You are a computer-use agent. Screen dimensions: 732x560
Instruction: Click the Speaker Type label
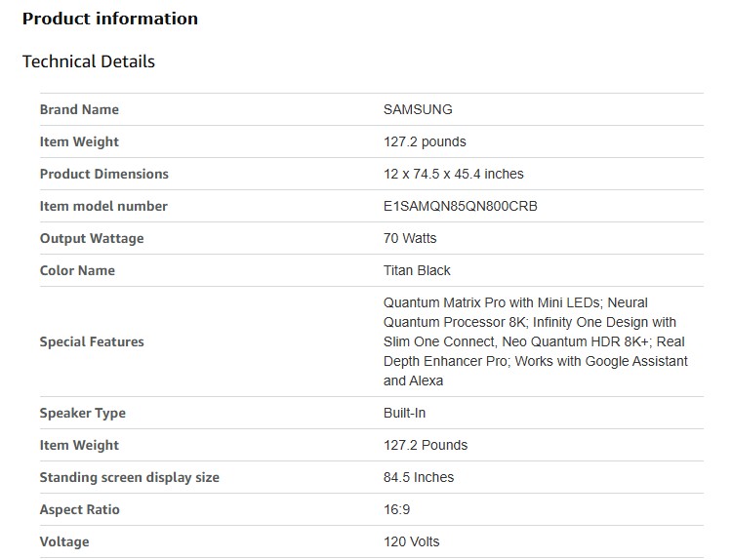pyautogui.click(x=82, y=413)
